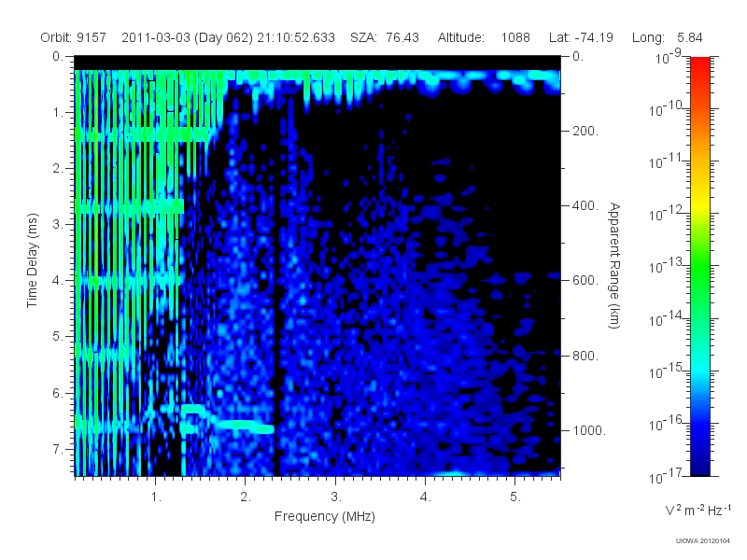
Task: Click the green horizontal band at 2.7 ms delay
Action: pos(129,206)
